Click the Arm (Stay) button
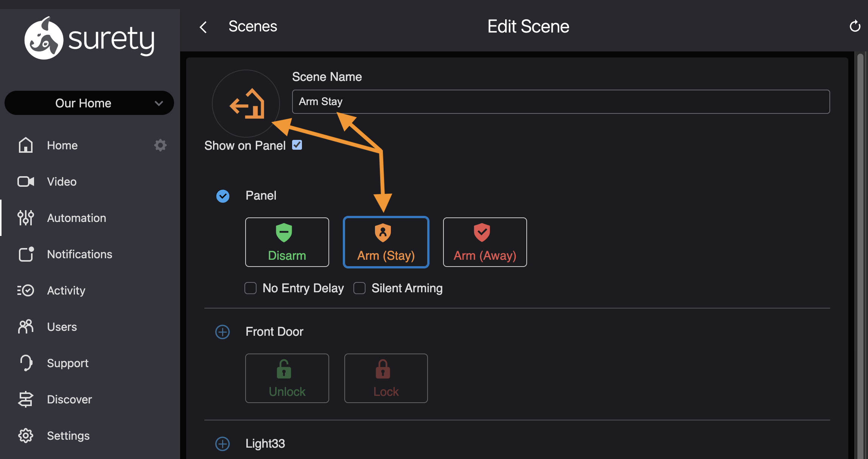This screenshot has width=868, height=459. pos(386,242)
